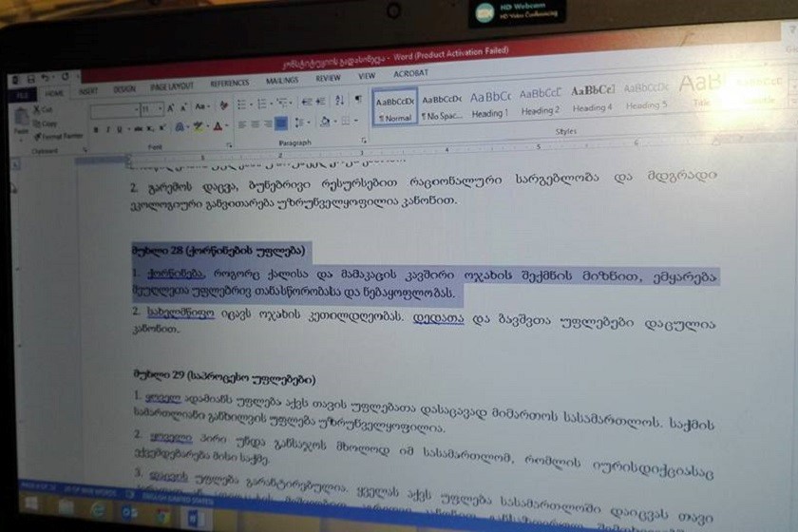The image size is (798, 532).
Task: Apply the Heading 1 style
Action: [x=490, y=104]
